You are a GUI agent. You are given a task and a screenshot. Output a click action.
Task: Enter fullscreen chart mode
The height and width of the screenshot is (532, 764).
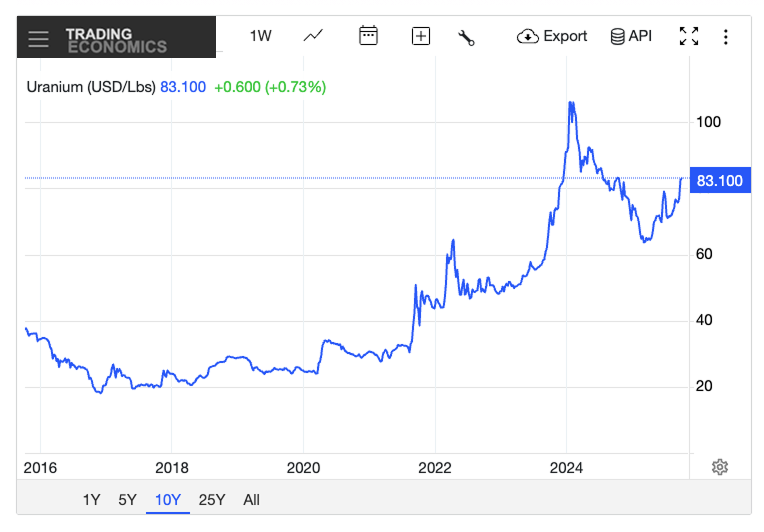[689, 36]
